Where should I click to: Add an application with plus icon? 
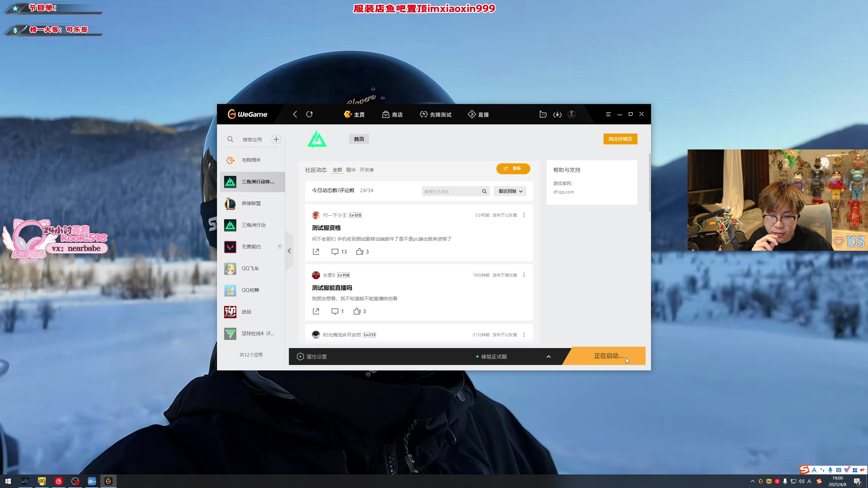point(276,139)
